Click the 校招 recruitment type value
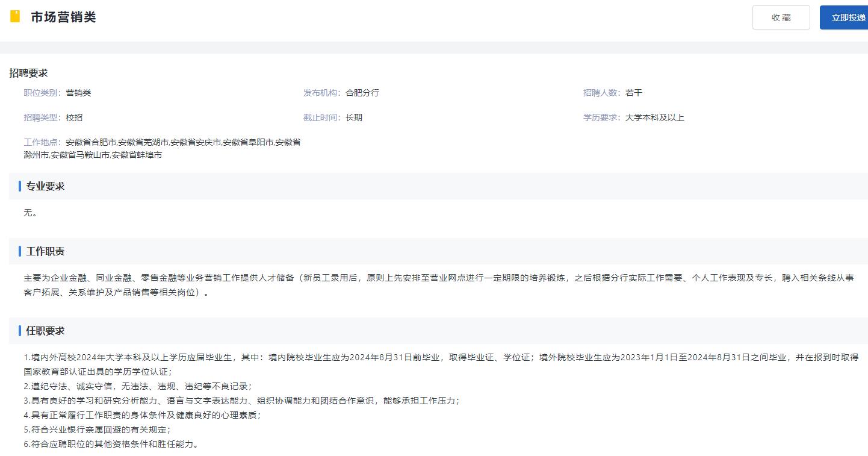This screenshot has height=456, width=868. click(x=74, y=117)
